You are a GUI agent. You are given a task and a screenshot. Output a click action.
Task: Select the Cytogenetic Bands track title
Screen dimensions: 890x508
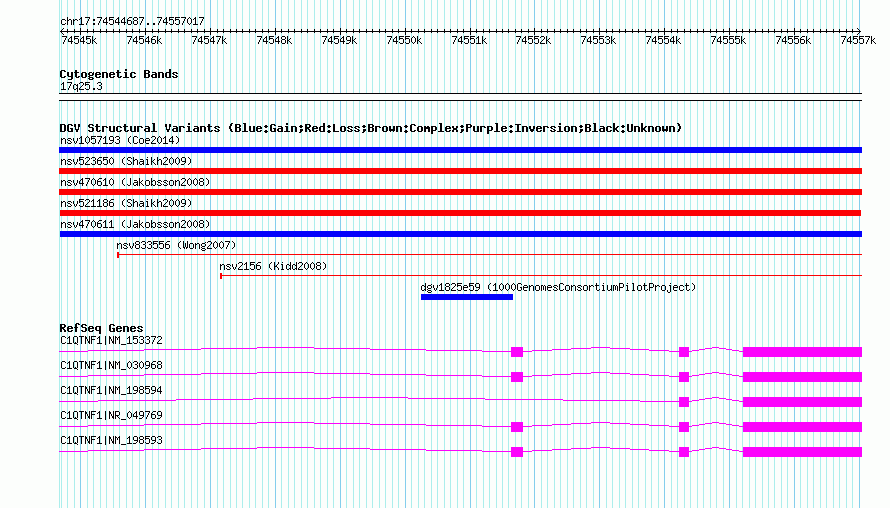[119, 74]
